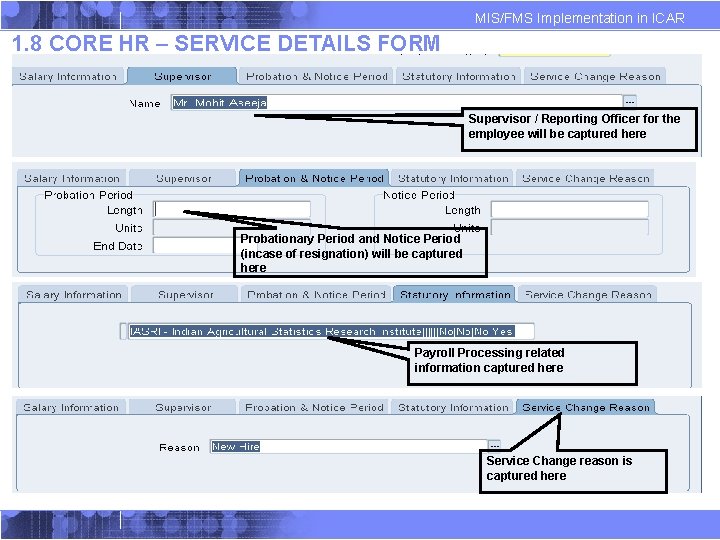Open the Supervisor tab in the top panel
This screenshot has width=720, height=540.
(182, 76)
